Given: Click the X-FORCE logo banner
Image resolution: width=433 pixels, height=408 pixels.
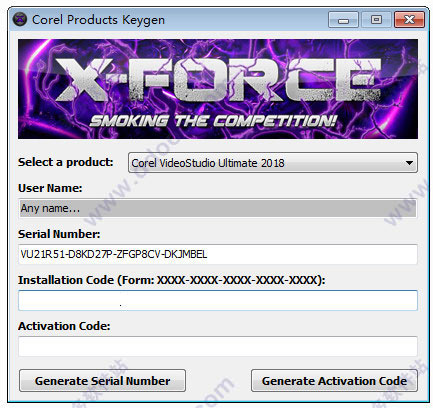Looking at the screenshot, I should (218, 89).
